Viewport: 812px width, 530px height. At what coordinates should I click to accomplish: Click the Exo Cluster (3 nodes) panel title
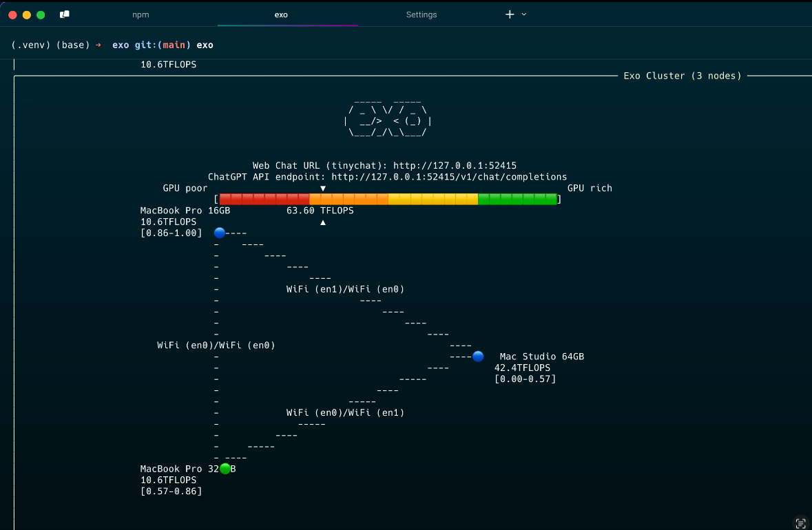pyautogui.click(x=683, y=76)
